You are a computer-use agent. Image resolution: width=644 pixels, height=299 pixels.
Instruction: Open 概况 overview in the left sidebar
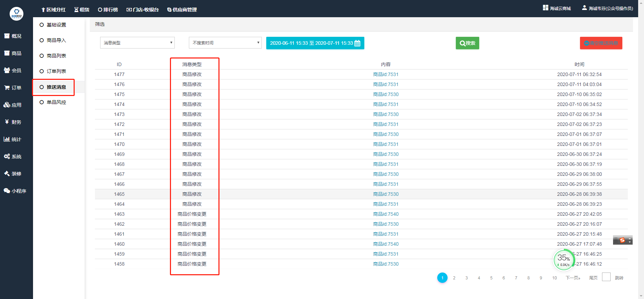click(13, 36)
